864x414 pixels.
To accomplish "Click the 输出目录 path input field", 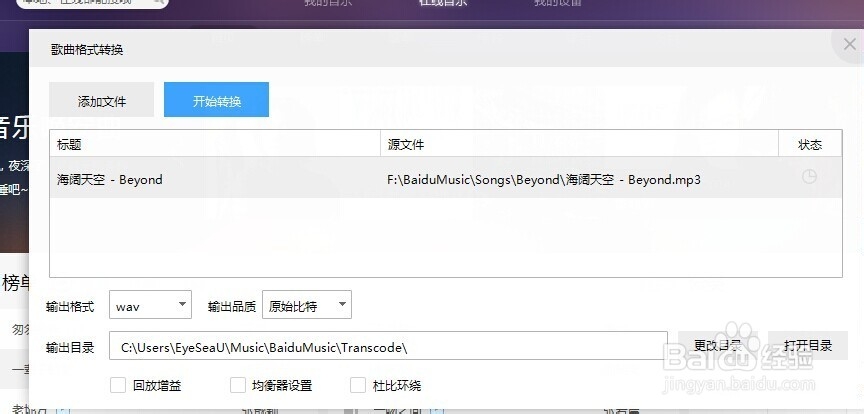I will (x=388, y=346).
